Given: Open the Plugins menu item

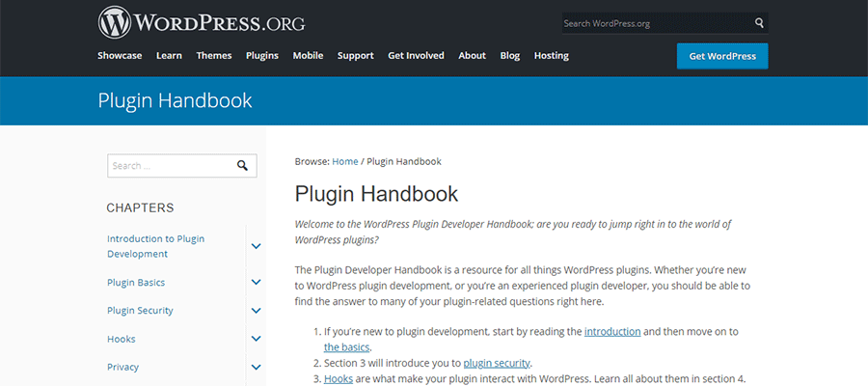Looking at the screenshot, I should [x=261, y=56].
